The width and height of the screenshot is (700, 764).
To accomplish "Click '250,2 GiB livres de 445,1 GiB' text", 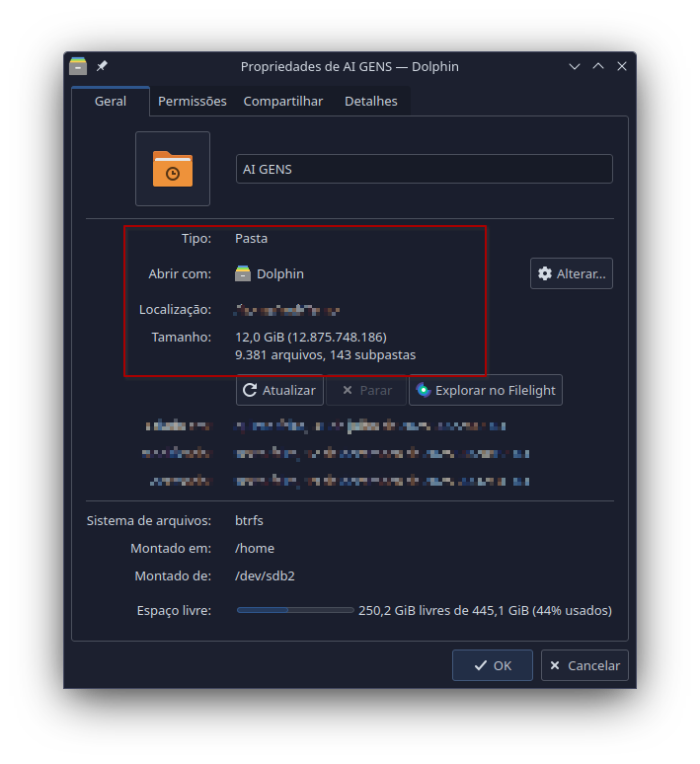I will (x=443, y=611).
